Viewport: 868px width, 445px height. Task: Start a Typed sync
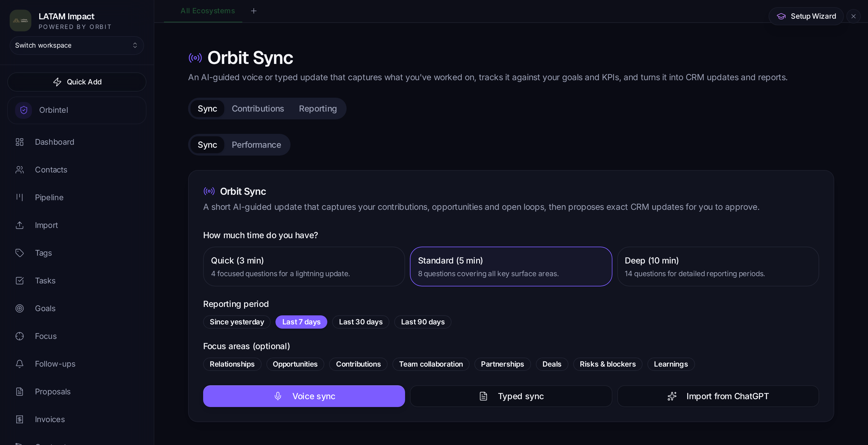click(511, 396)
